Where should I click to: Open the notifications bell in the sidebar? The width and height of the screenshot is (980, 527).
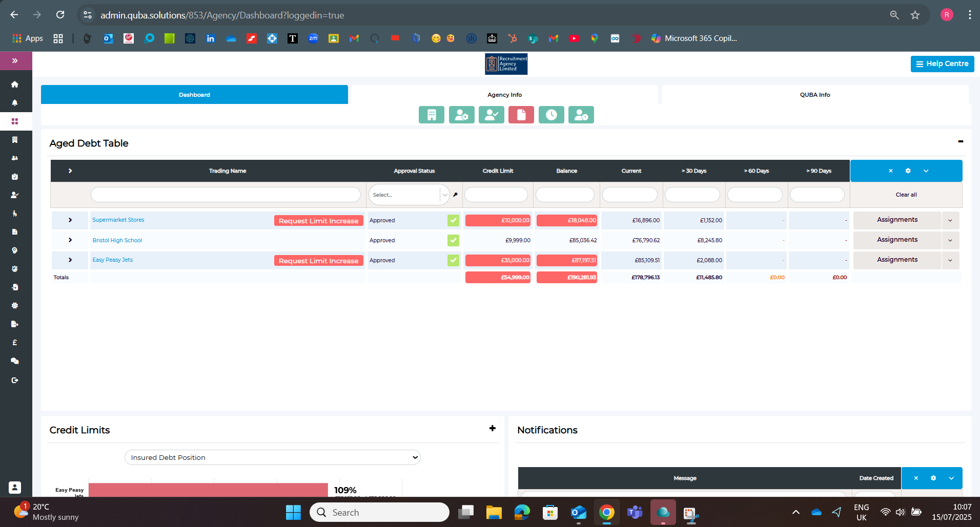click(15, 102)
